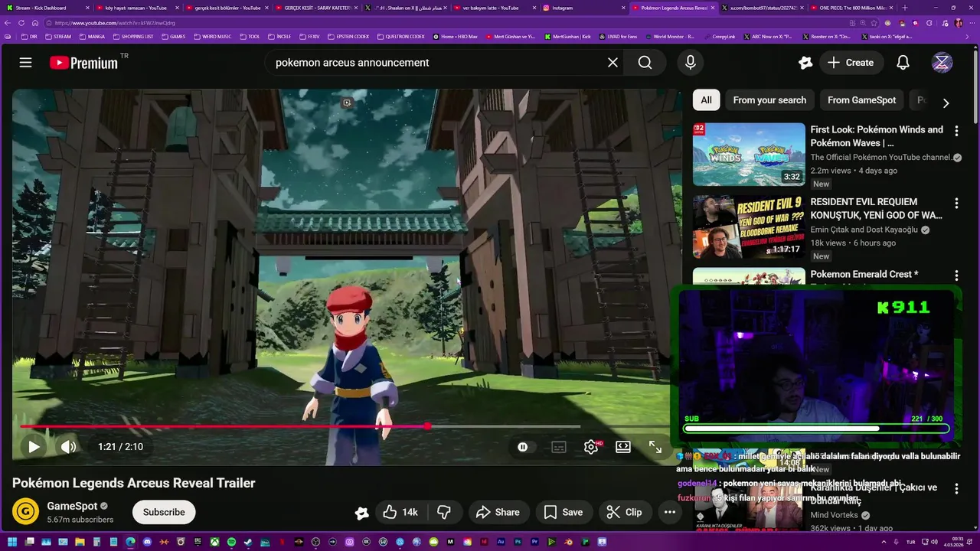Toggle autoplay switch in player
This screenshot has height=551, width=980.
pos(523,447)
